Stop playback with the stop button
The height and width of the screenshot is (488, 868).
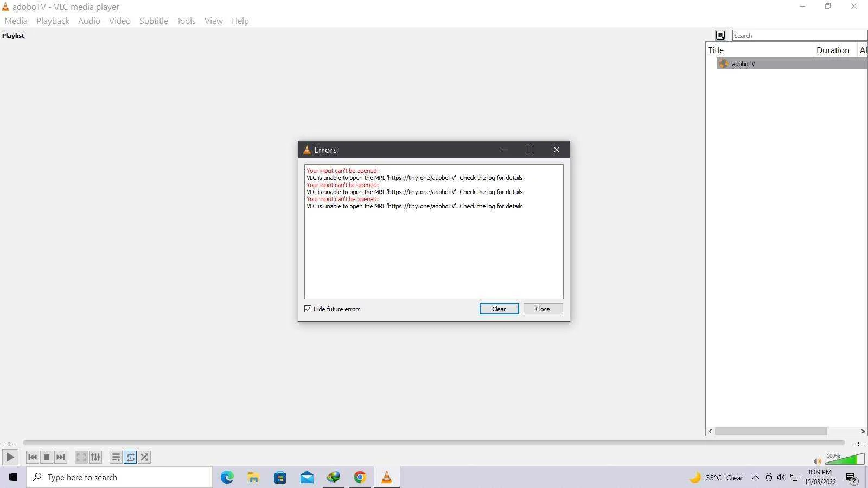pyautogui.click(x=47, y=457)
